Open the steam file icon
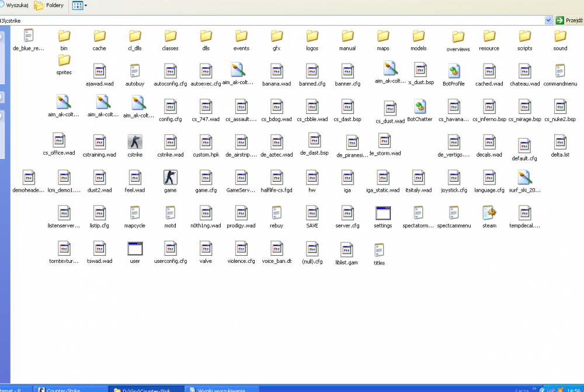The width and height of the screenshot is (584, 392). pyautogui.click(x=489, y=213)
